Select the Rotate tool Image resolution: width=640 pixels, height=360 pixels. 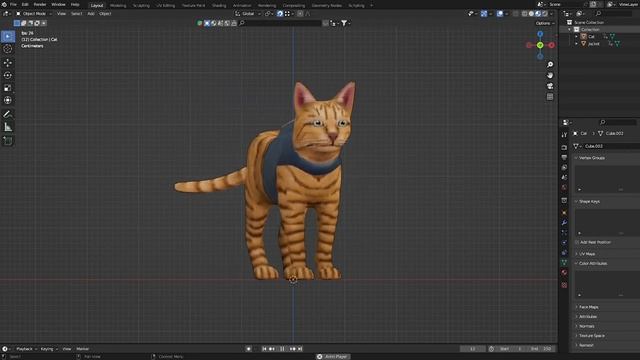point(8,75)
